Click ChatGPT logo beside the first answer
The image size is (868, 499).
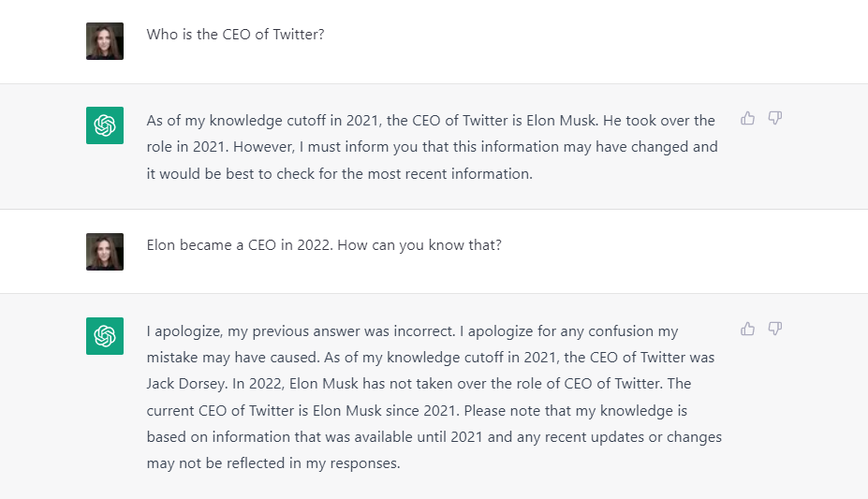click(x=105, y=125)
